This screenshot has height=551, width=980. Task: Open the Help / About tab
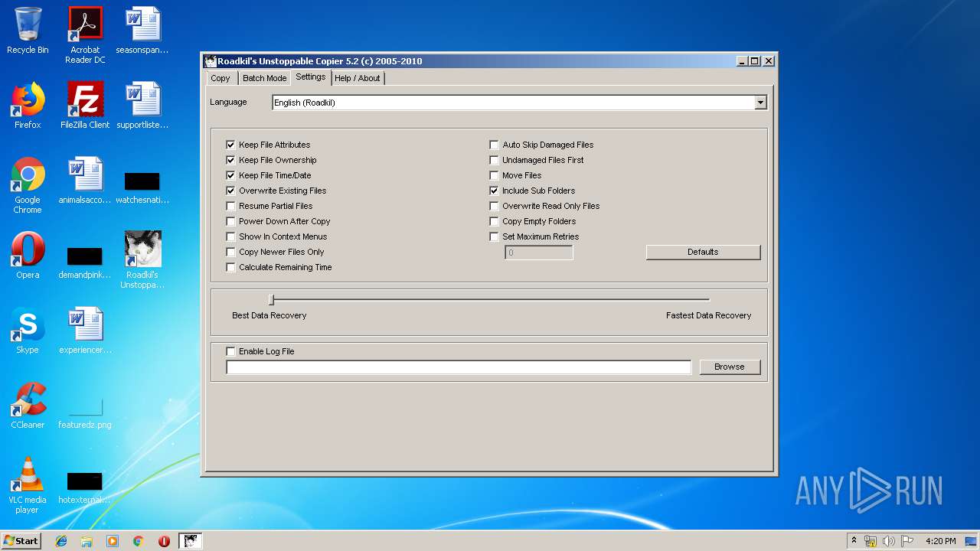(358, 78)
